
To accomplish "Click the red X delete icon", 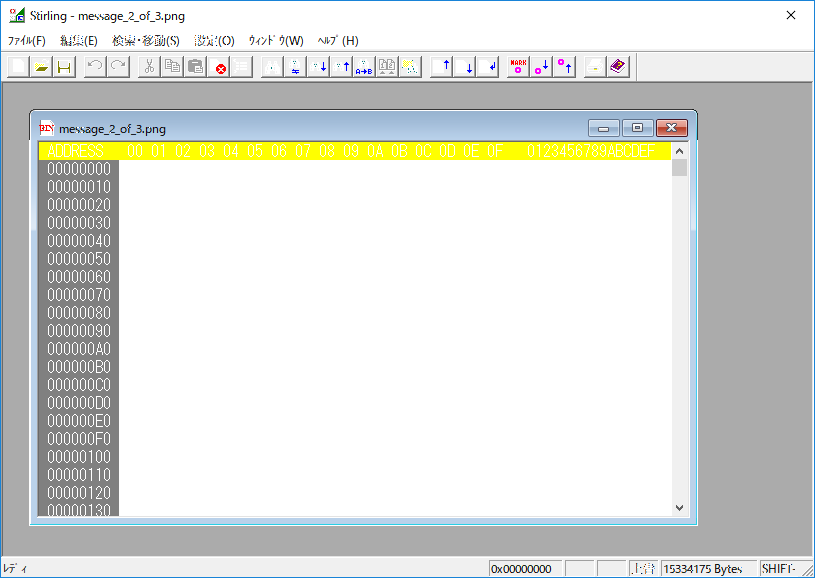I will (x=220, y=67).
